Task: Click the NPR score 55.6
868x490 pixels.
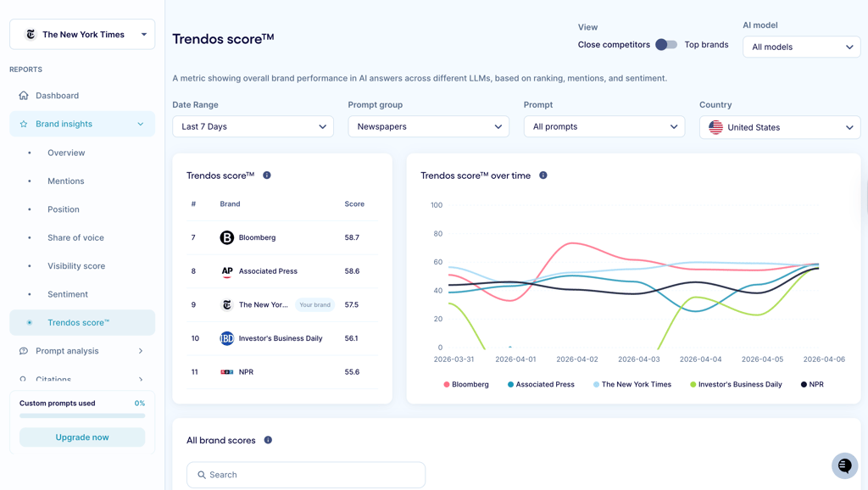Action: coord(352,372)
